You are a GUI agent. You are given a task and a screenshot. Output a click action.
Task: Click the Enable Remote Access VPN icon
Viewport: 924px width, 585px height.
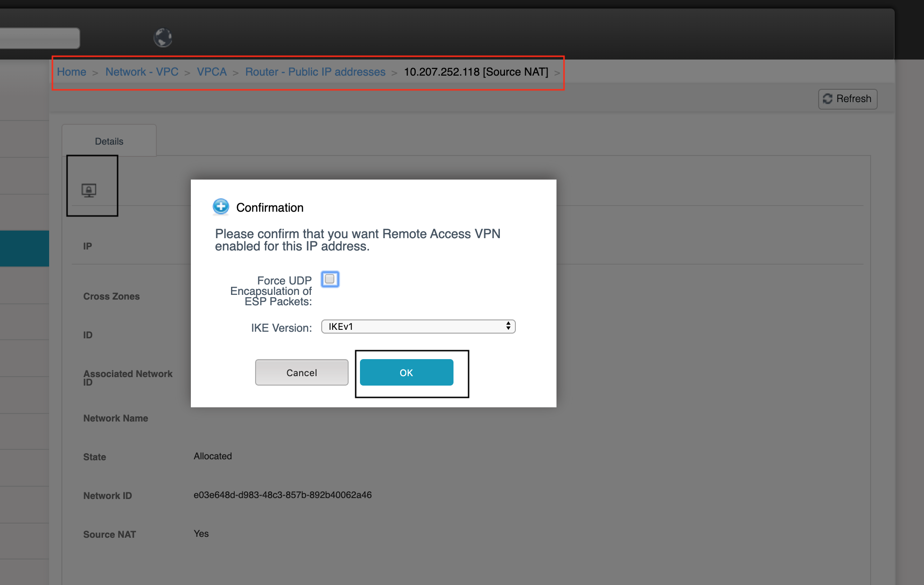[x=89, y=190]
